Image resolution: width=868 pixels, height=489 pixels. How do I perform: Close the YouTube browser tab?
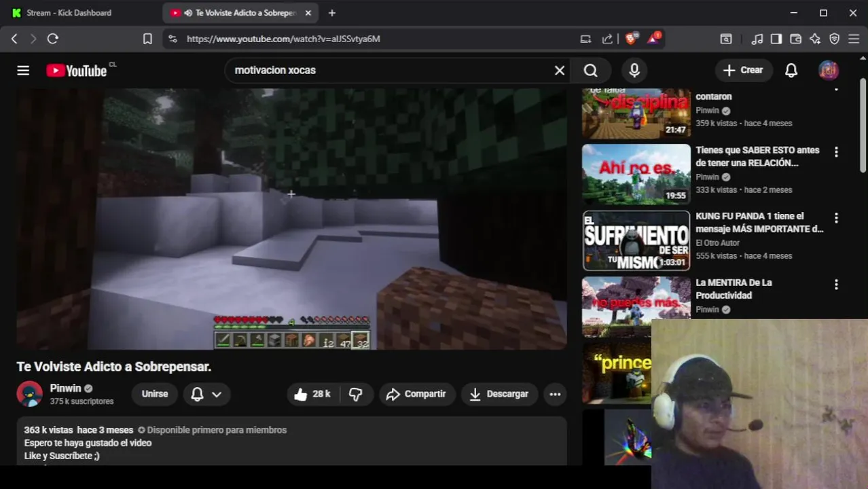point(308,13)
